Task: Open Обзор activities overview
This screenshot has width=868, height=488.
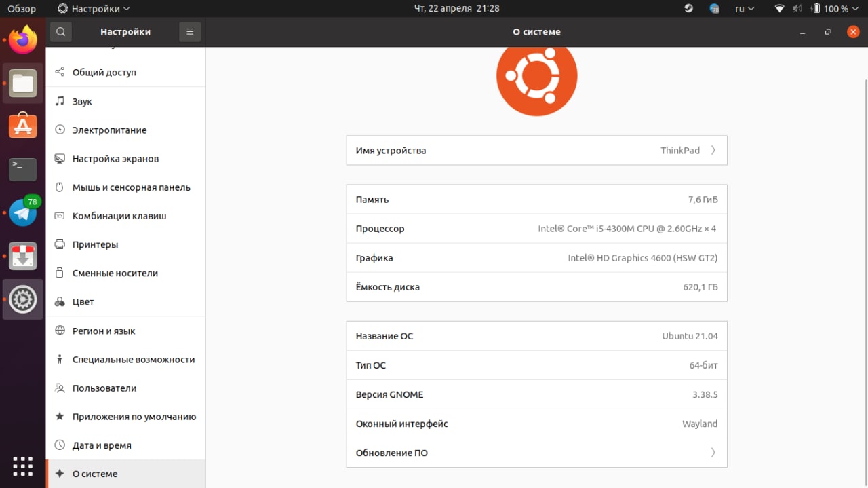Action: [22, 9]
